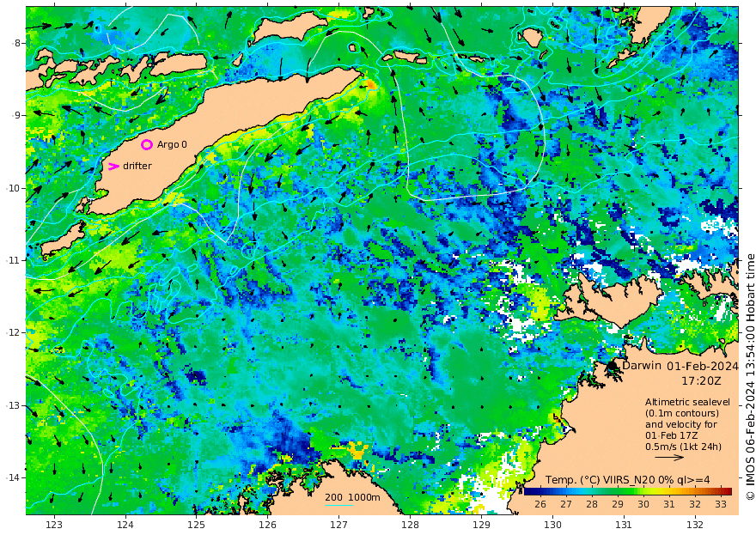Click longitude axis label 132

[695, 525]
